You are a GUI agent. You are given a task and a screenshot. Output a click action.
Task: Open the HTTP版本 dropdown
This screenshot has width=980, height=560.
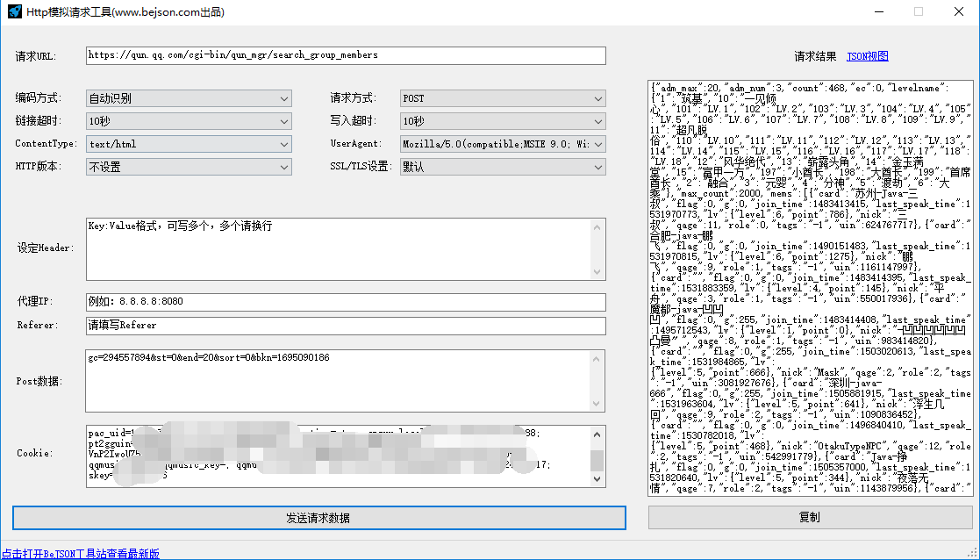[x=189, y=167]
